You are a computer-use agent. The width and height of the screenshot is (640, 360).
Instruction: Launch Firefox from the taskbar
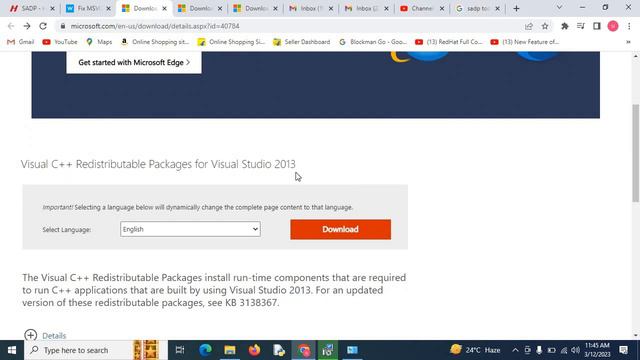tap(254, 350)
